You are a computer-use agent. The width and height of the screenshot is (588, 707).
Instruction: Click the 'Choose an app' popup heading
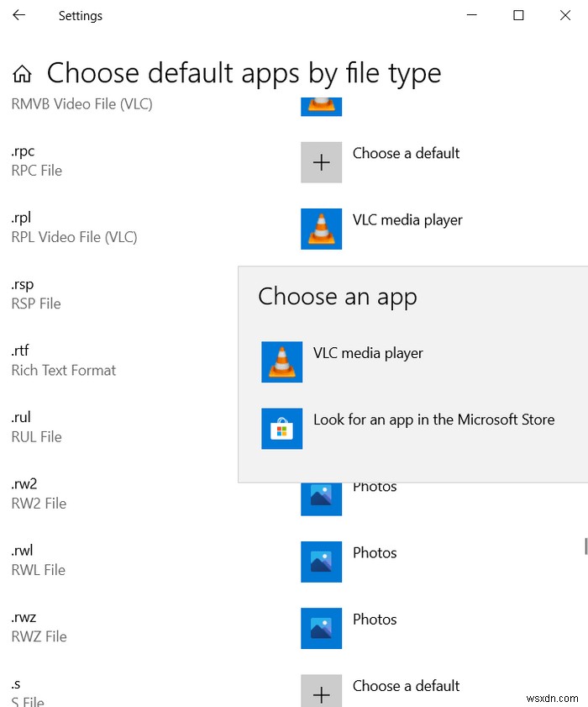[x=338, y=297]
